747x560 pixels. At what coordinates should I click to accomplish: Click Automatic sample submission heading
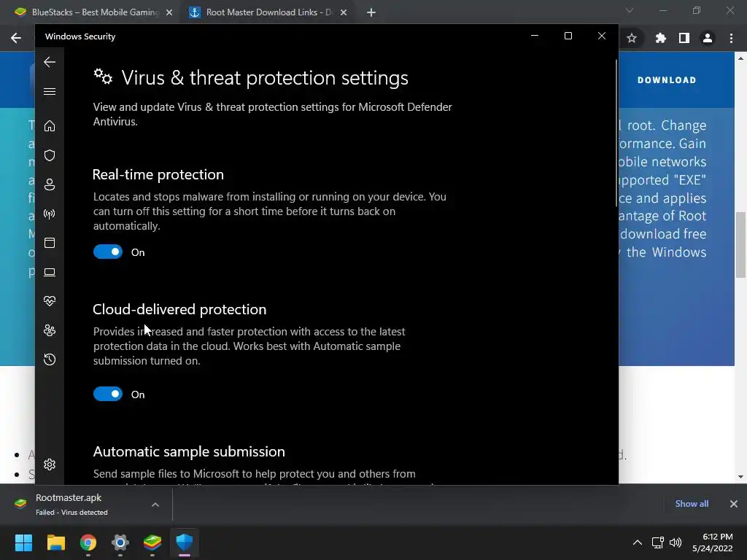click(x=189, y=451)
